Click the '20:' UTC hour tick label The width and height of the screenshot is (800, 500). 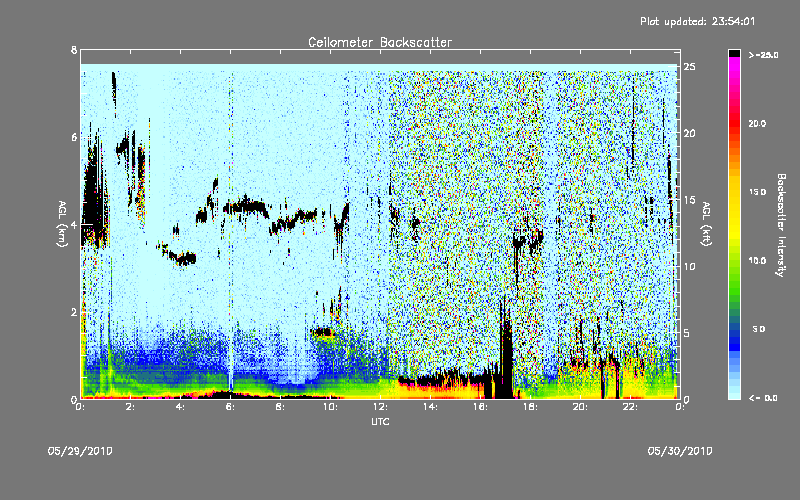(580, 407)
